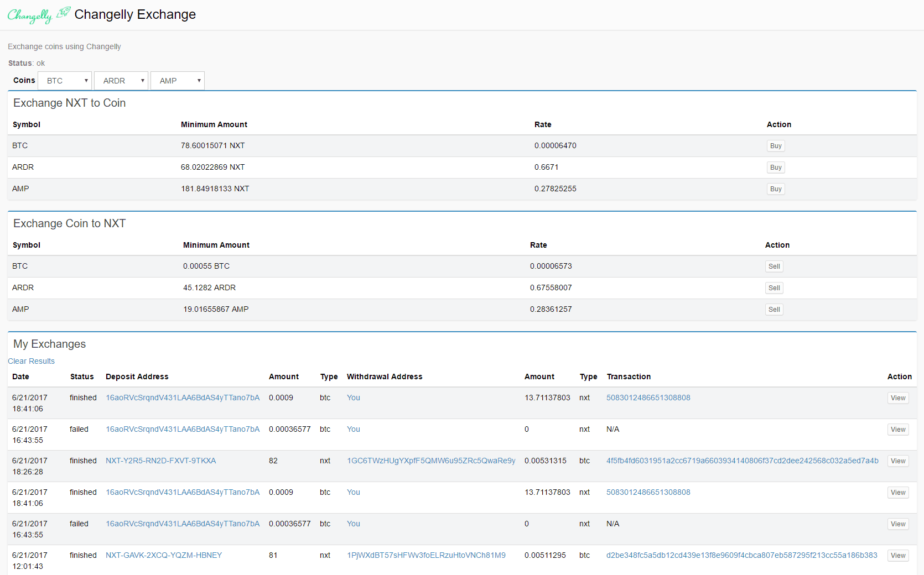This screenshot has width=924, height=575.
Task: Select amount 0.00511295 btc
Action: pos(546,555)
